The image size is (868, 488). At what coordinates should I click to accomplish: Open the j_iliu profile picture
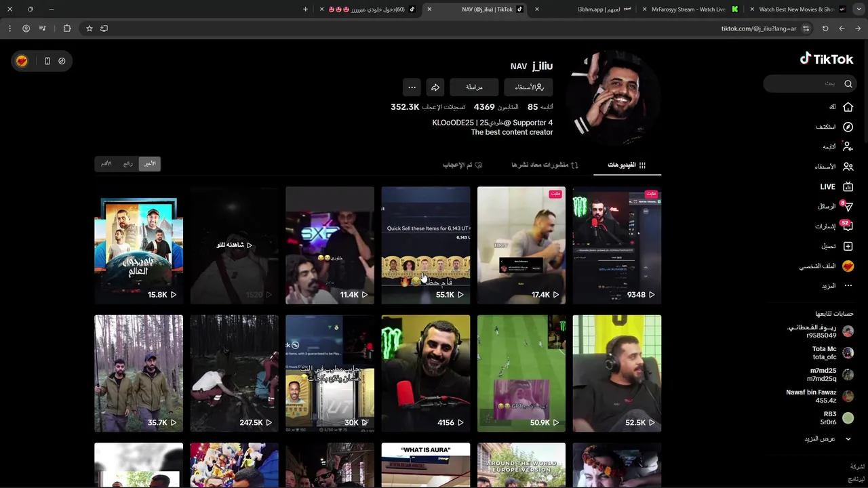(614, 97)
